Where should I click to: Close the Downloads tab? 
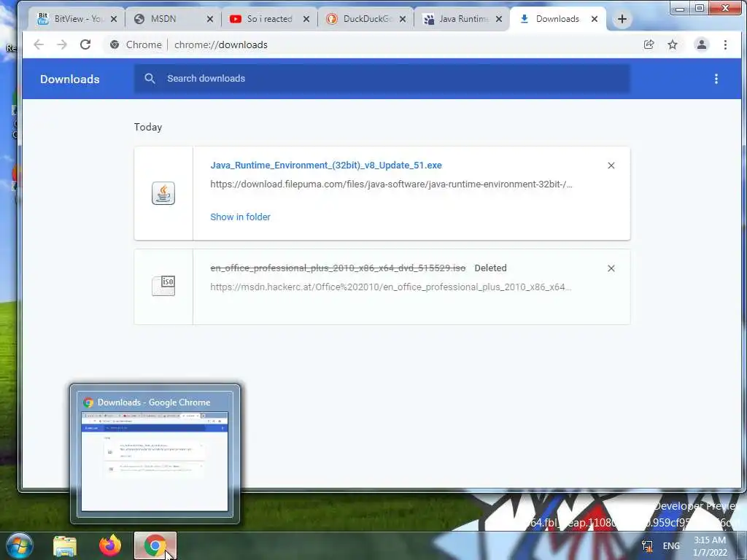595,19
